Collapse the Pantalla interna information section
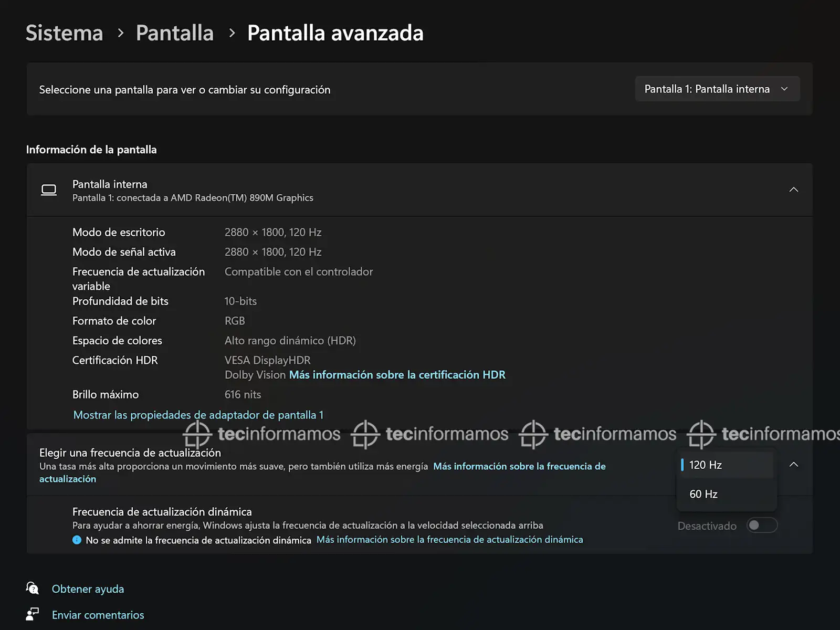 [793, 190]
